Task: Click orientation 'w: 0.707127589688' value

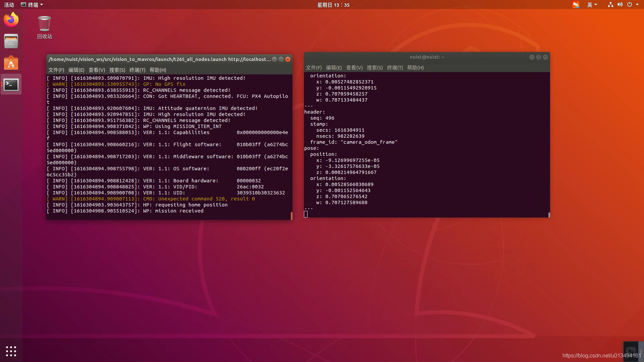Action: tap(342, 202)
